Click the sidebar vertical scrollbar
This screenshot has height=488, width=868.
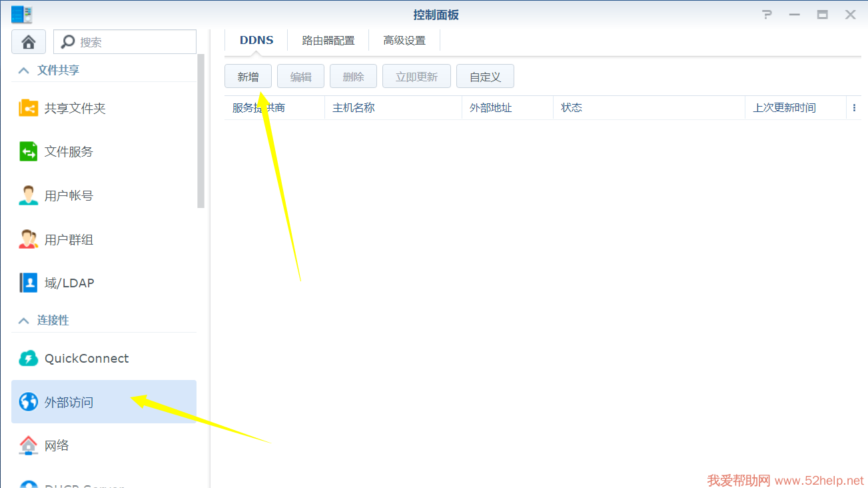coord(201,133)
